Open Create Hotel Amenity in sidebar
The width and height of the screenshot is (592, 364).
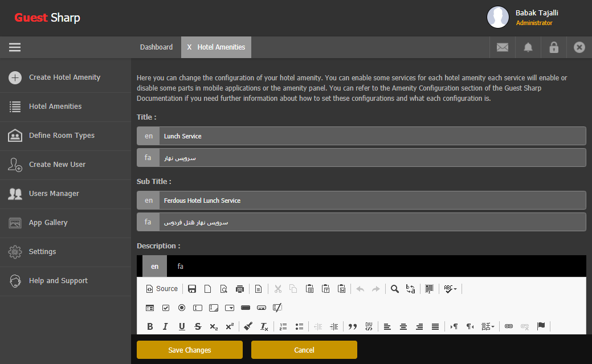point(66,77)
